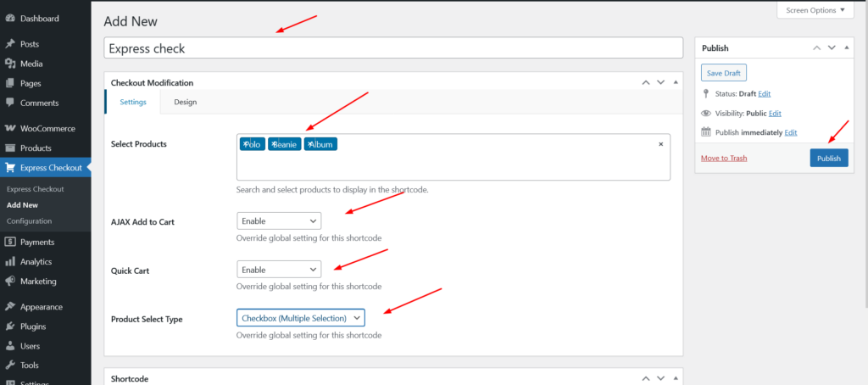868x385 pixels.
Task: Click the WooCommerce logo icon
Action: tap(9, 129)
